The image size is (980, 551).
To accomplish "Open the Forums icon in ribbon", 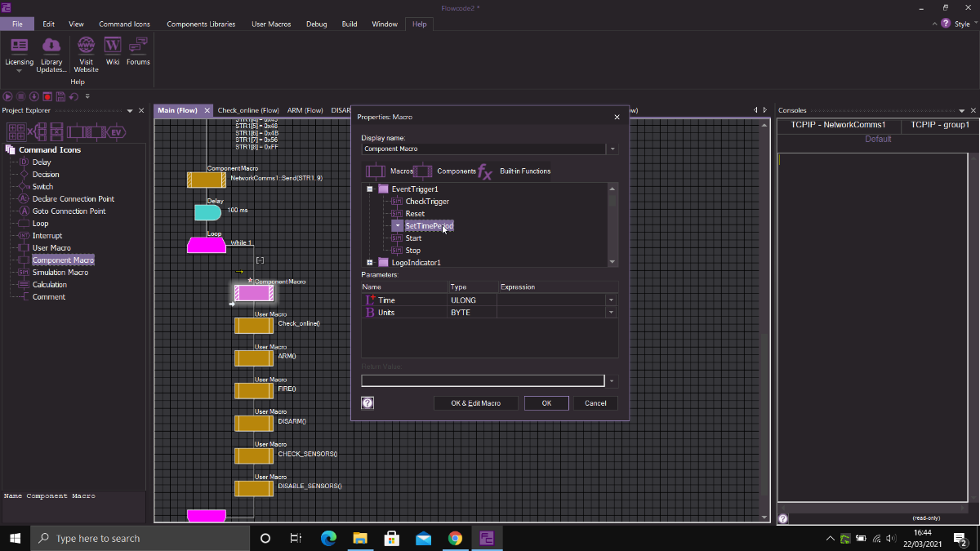I will [x=138, y=47].
